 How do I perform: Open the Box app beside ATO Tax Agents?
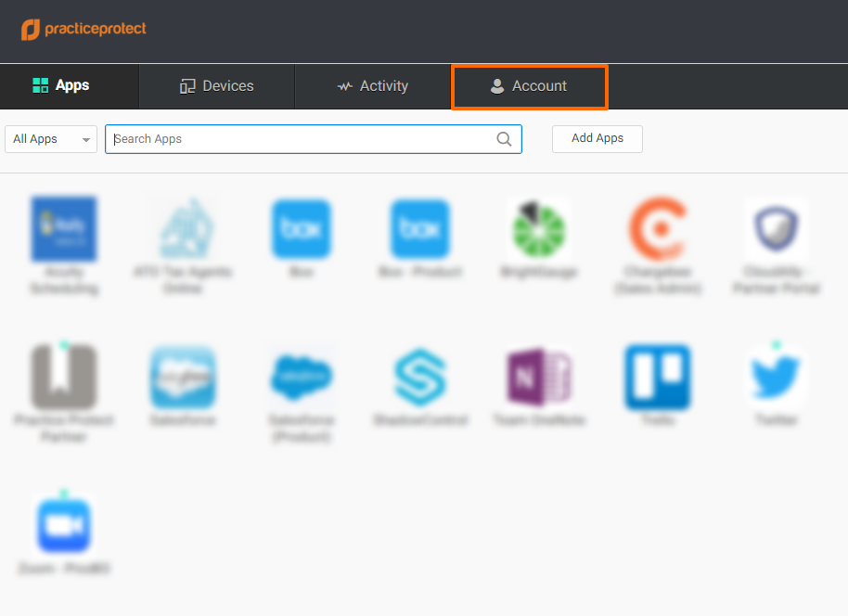[302, 229]
